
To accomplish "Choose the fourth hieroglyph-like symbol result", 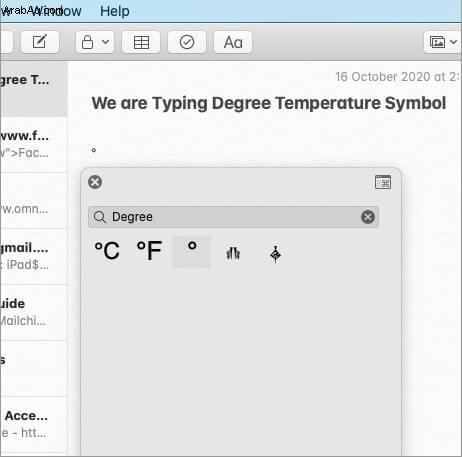I will click(x=233, y=253).
